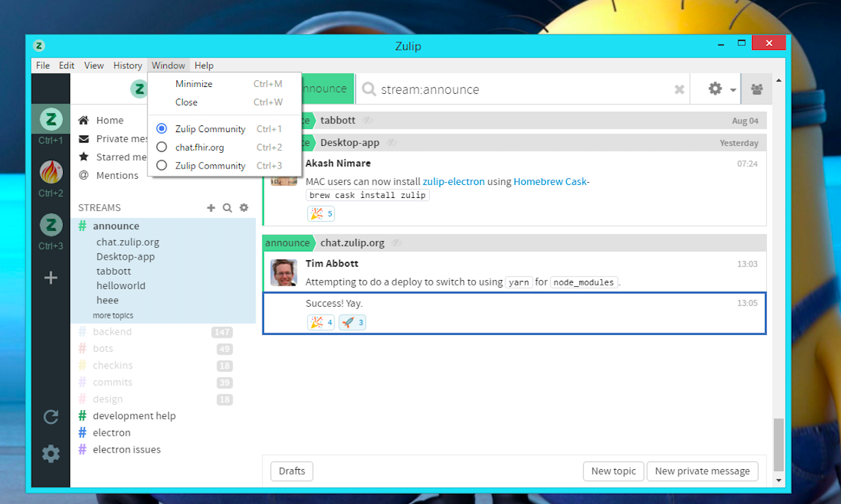Open the settings gear dropdown menu

pos(722,89)
